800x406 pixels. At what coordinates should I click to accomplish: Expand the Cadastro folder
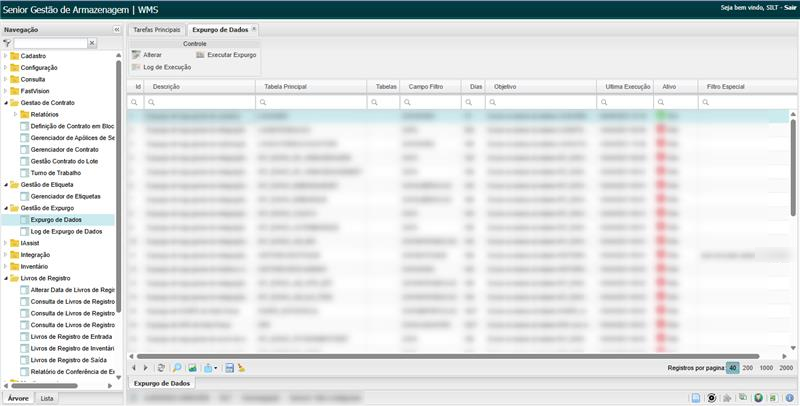[5, 56]
